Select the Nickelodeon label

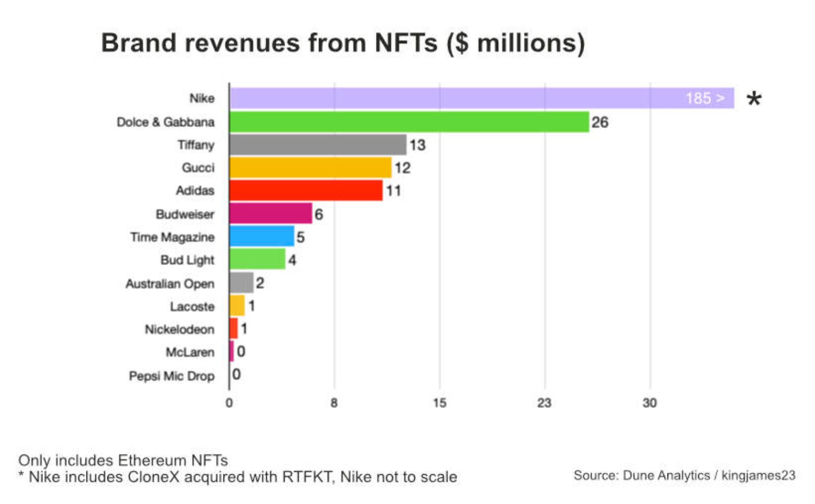(180, 330)
